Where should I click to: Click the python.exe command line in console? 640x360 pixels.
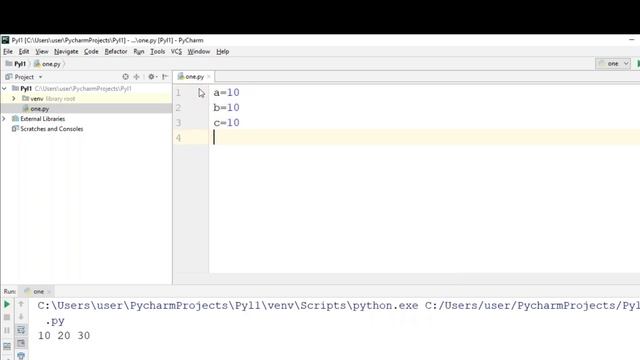[x=338, y=306]
